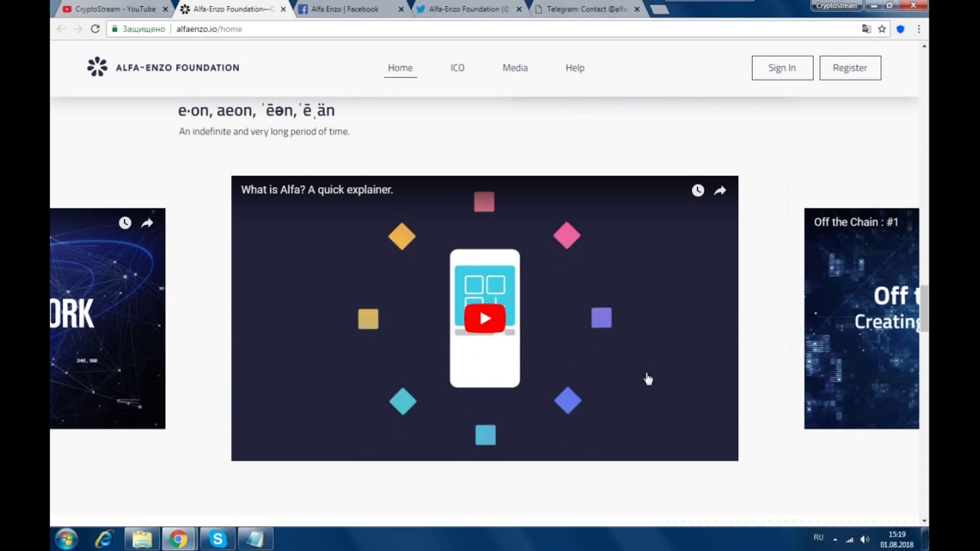Click the alfaenzo.io/home address bar

[x=482, y=29]
